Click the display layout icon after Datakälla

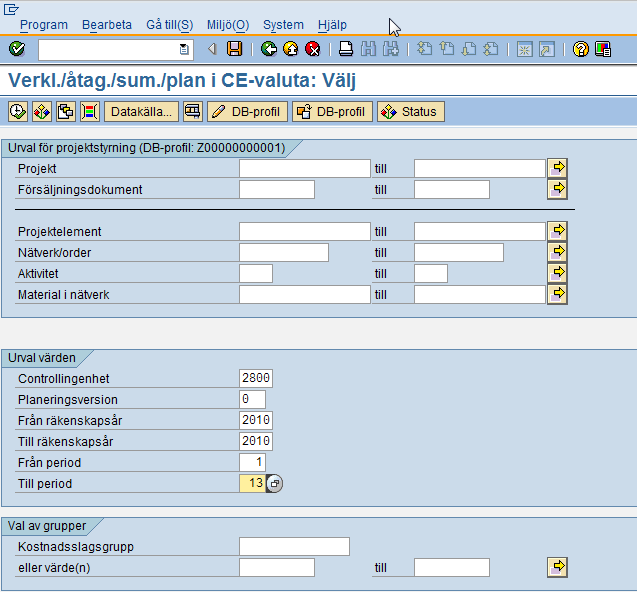tap(193, 111)
